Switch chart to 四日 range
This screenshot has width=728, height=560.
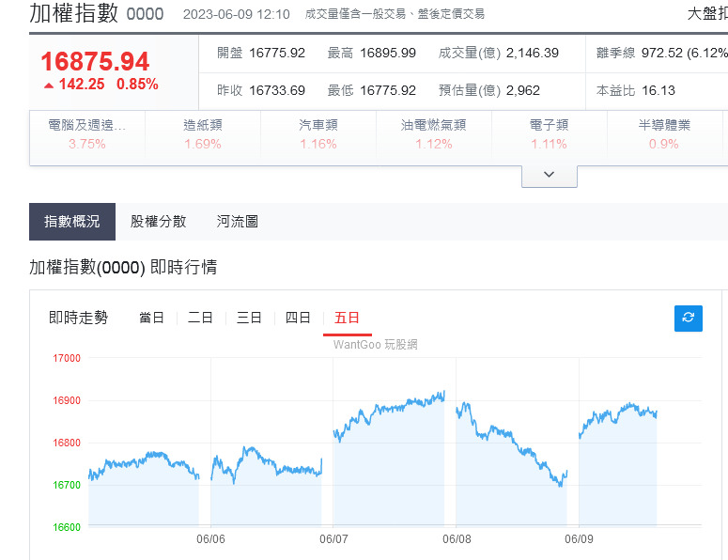[x=298, y=319]
